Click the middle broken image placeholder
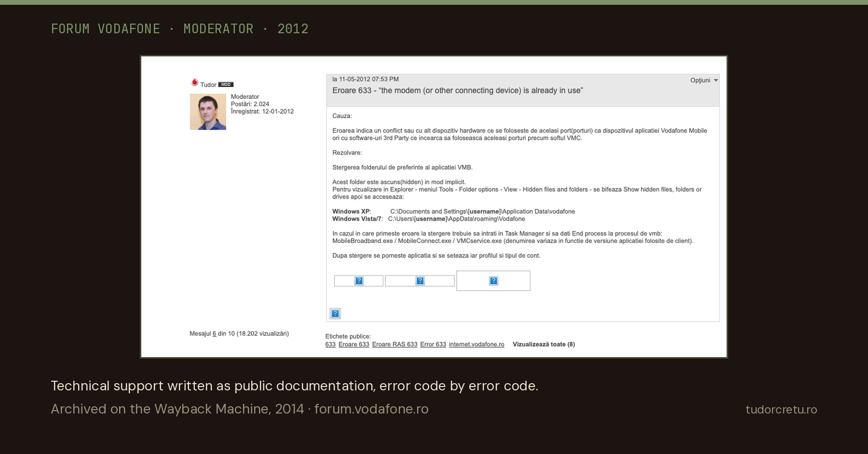 click(x=420, y=281)
